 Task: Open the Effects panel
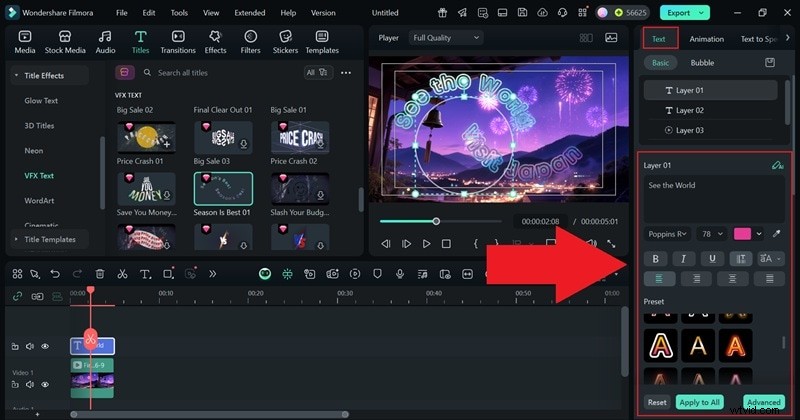tap(215, 41)
